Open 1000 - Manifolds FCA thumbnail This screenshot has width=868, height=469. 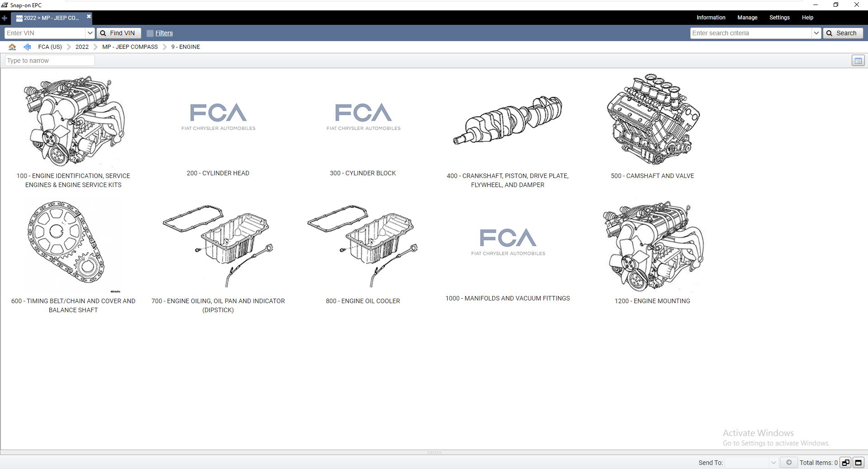[508, 242]
